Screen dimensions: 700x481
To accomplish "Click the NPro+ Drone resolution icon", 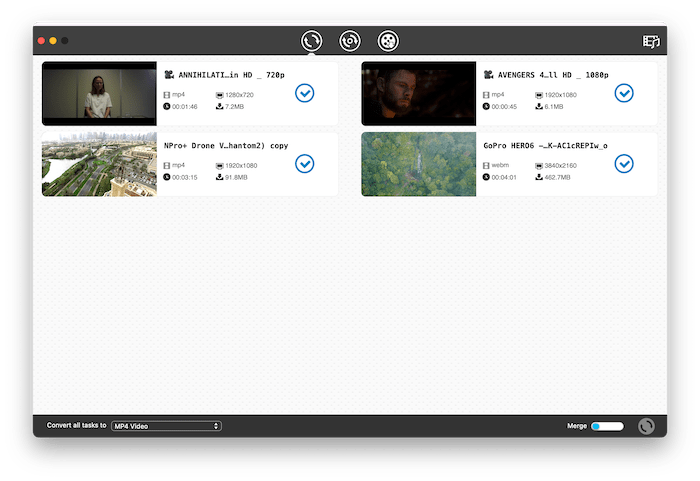I will point(219,165).
